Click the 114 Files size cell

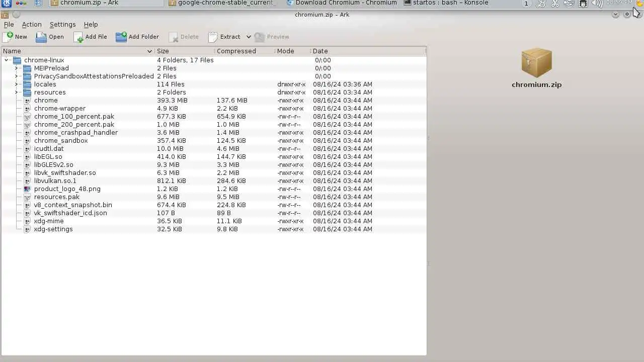pyautogui.click(x=171, y=84)
